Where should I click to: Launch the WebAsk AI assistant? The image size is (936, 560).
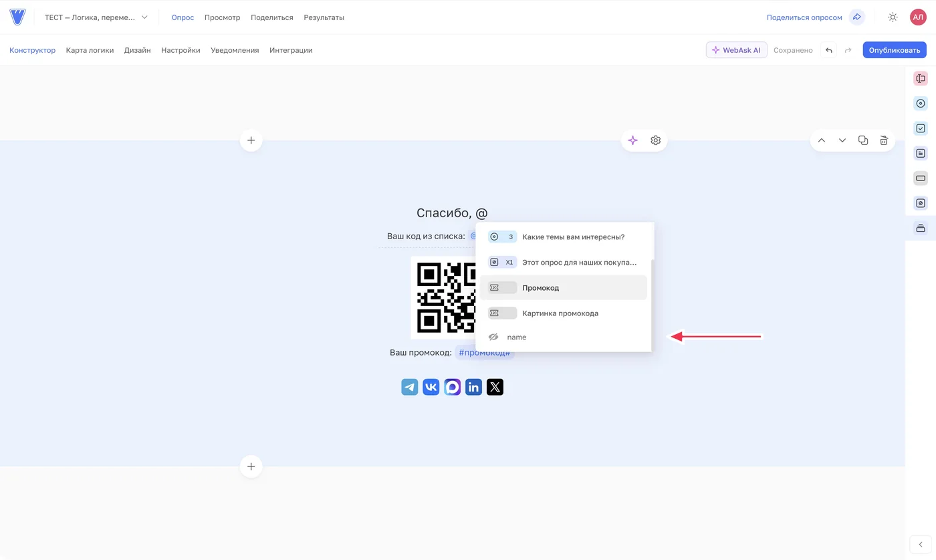736,50
